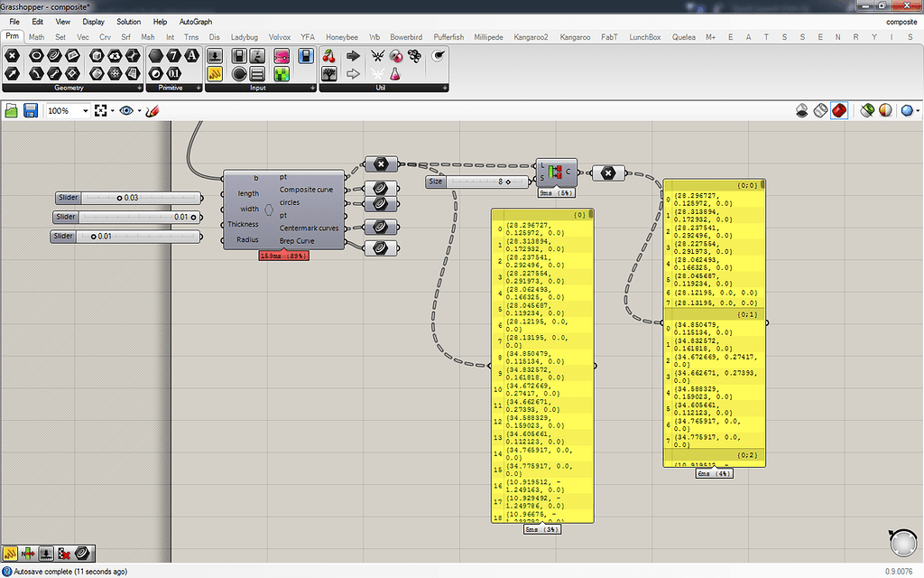
Task: Expand the Geometry panel with its arrow
Action: 140,89
